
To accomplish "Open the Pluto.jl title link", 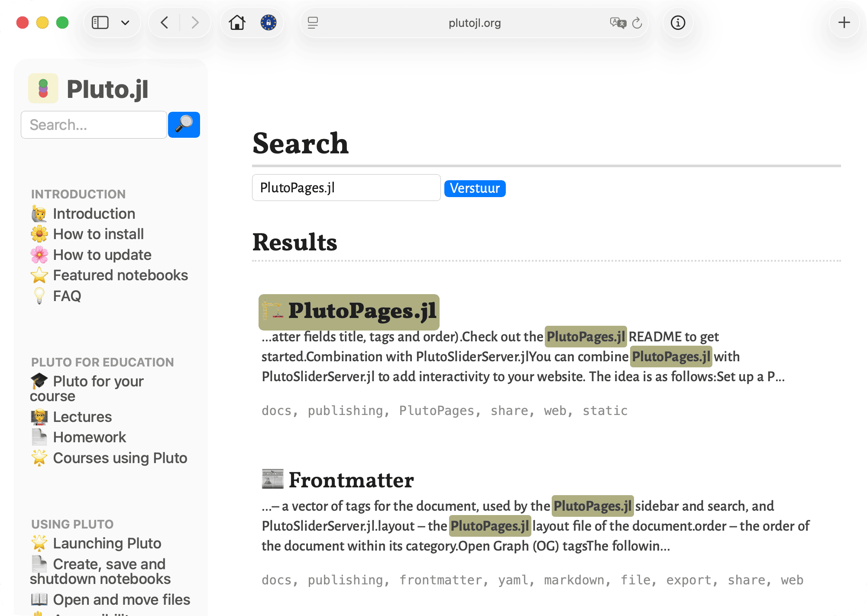I will click(107, 89).
